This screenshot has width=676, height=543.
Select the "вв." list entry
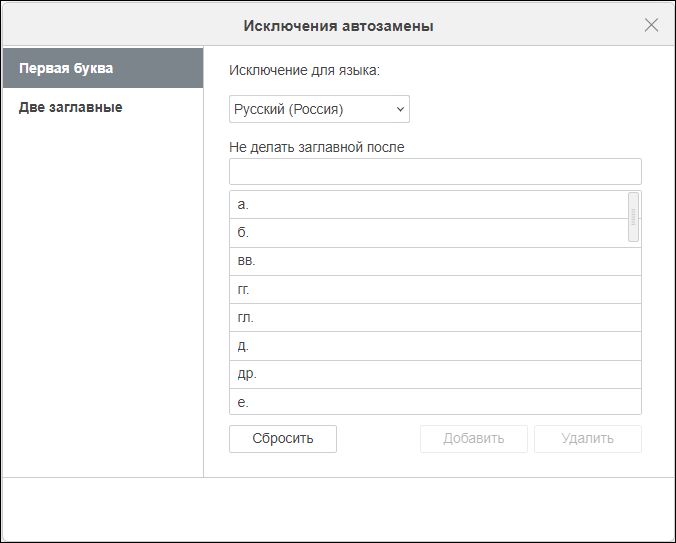click(435, 261)
